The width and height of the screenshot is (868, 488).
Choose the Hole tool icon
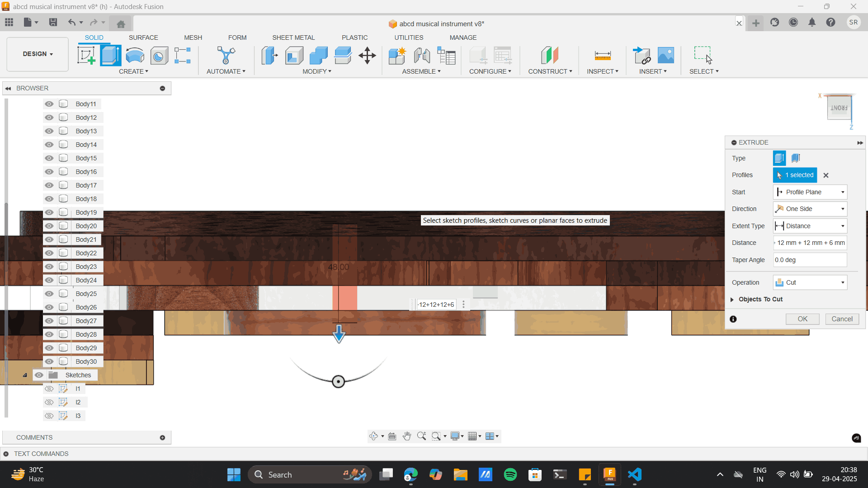point(159,56)
